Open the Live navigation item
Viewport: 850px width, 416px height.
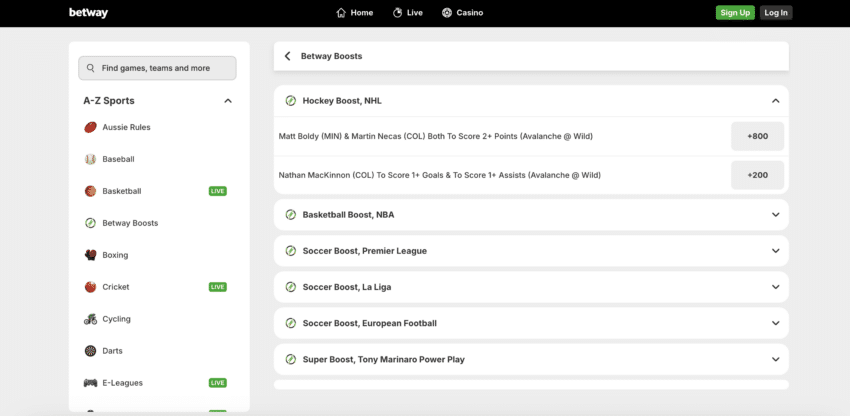click(x=408, y=12)
